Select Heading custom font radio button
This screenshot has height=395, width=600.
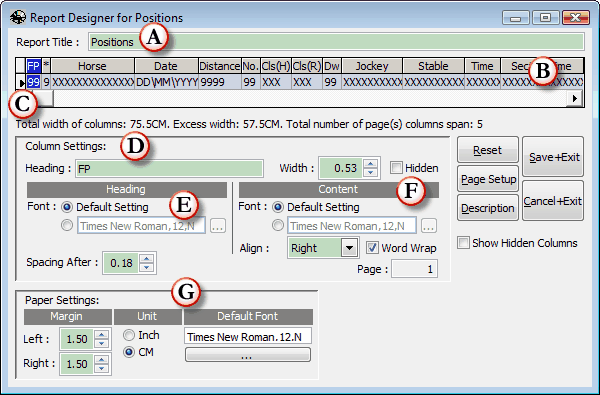pos(67,225)
